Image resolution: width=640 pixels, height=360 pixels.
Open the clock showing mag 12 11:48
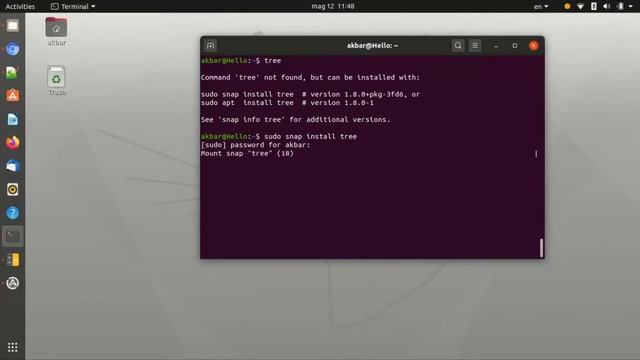point(333,6)
